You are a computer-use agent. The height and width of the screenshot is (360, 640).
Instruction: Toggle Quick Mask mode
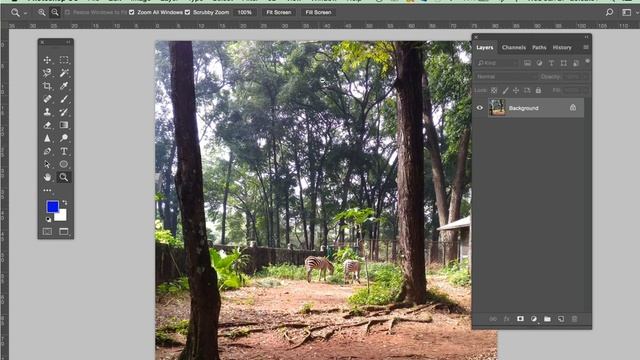coord(47,231)
